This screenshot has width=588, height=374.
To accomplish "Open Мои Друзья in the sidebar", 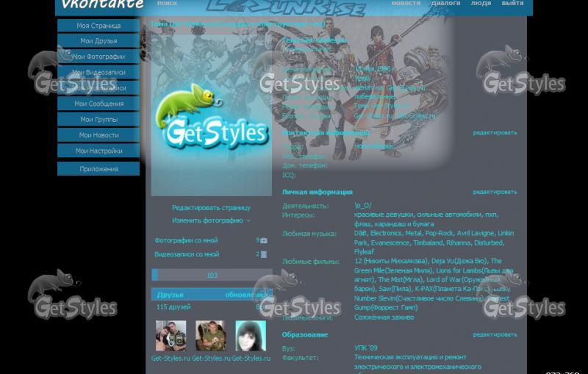I will point(98,41).
